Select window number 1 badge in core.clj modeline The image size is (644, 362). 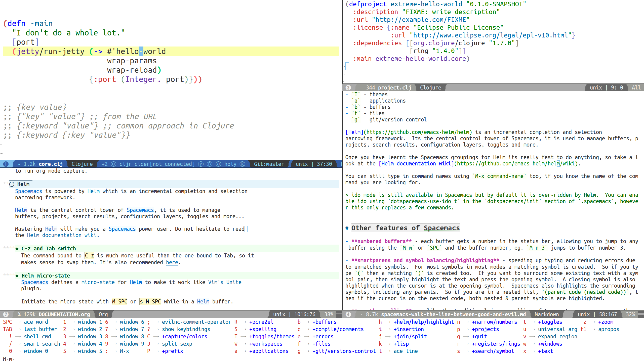pos(6,164)
